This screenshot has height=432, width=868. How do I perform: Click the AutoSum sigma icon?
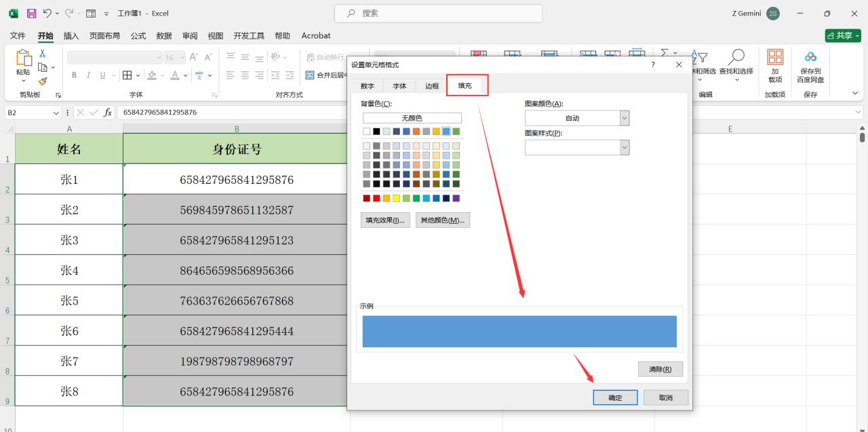click(x=665, y=53)
